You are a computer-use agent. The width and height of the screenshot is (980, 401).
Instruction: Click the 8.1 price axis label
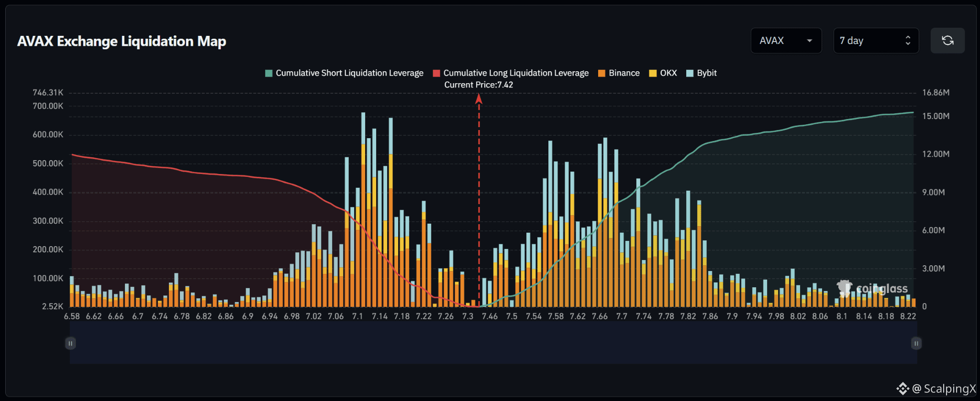842,316
